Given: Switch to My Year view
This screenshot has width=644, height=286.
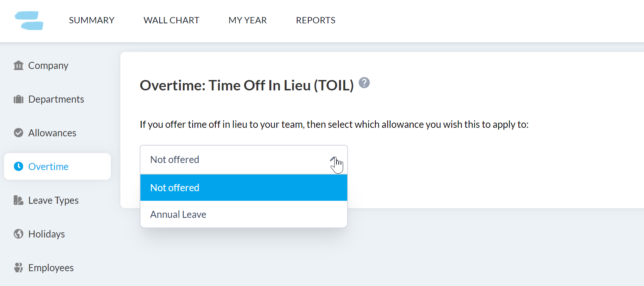Looking at the screenshot, I should pos(248,20).
